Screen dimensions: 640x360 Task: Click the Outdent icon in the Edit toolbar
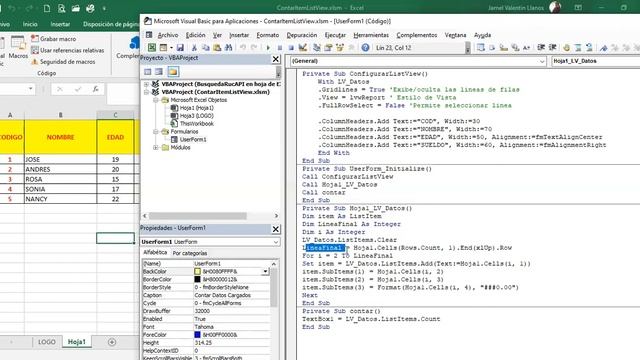click(x=552, y=48)
